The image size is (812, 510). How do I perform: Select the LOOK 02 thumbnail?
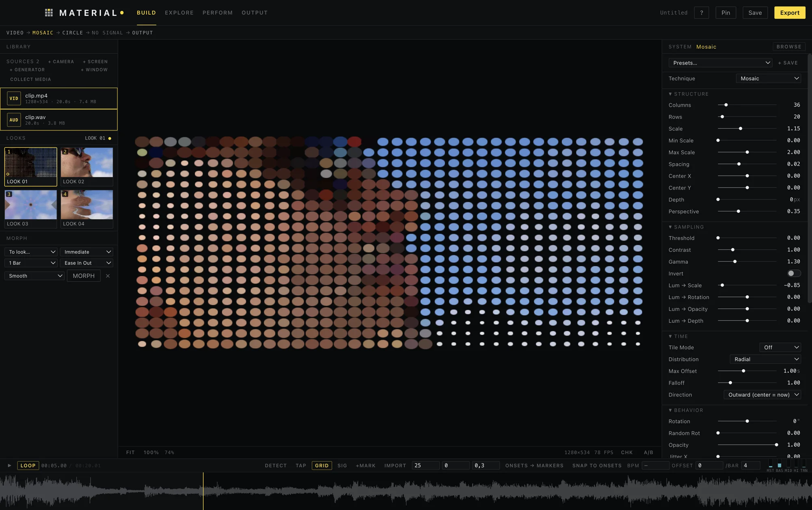86,166
